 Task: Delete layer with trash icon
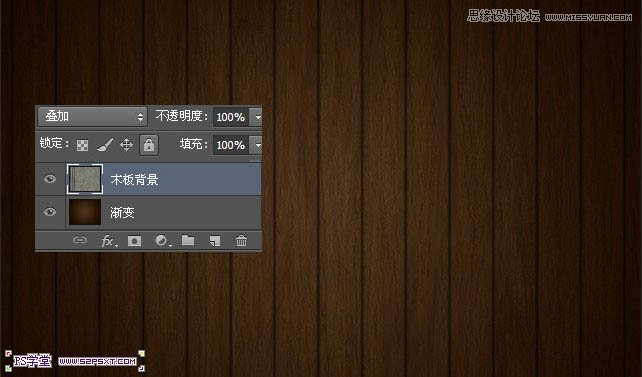point(241,241)
